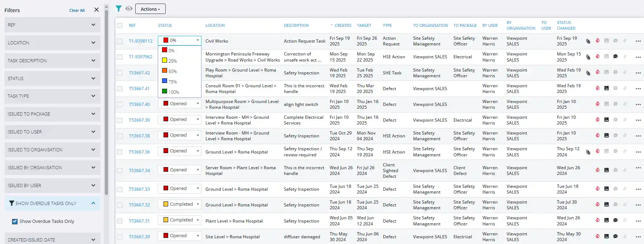Viewport: 644px width, 244px height.
Task: Open the status dropdown for task T53667.32
Action: point(179,204)
